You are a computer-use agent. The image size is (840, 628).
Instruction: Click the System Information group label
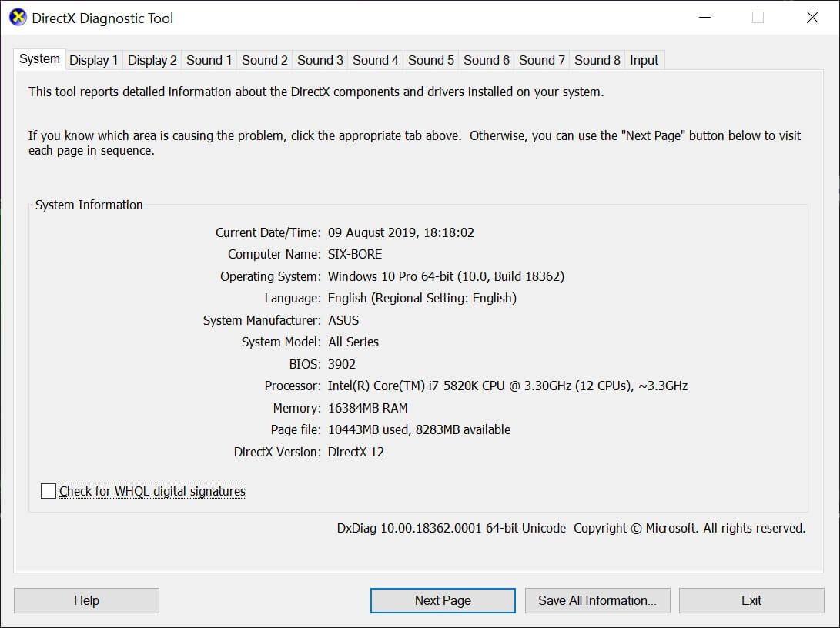pos(89,205)
